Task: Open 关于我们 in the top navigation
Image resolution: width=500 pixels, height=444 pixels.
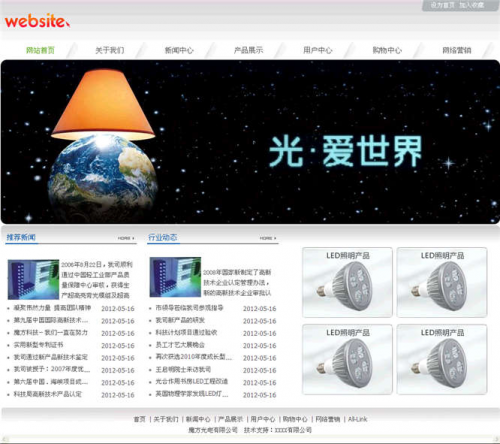Action: point(110,50)
